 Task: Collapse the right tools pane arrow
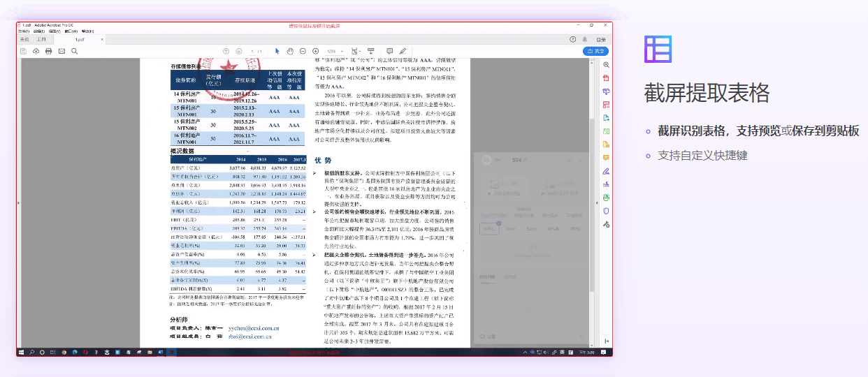pyautogui.click(x=598, y=201)
